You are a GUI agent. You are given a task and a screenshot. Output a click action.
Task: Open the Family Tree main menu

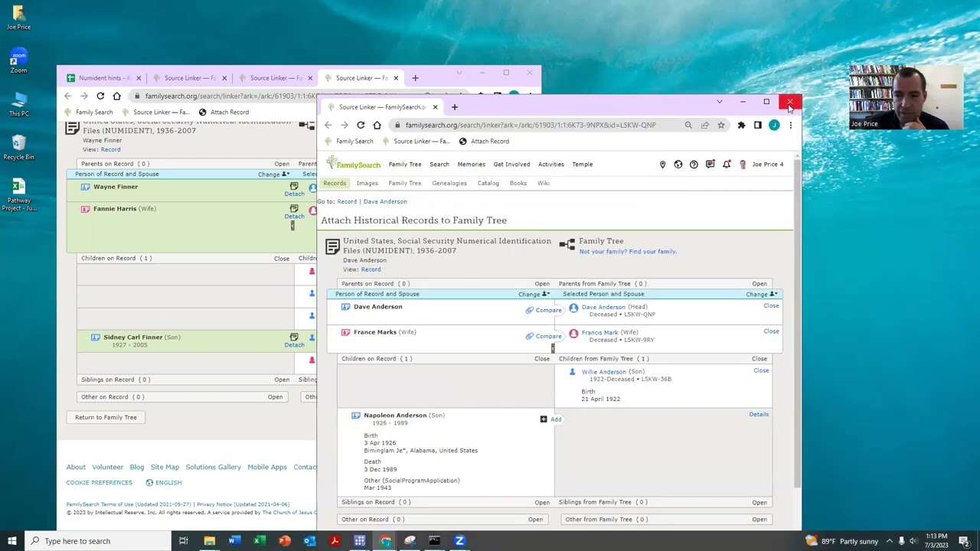click(405, 165)
